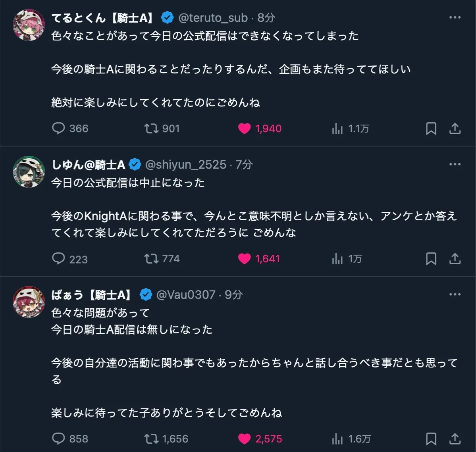This screenshot has width=476, height=452.
Task: Retweet the post with 1,656 retweets
Action: point(151,439)
